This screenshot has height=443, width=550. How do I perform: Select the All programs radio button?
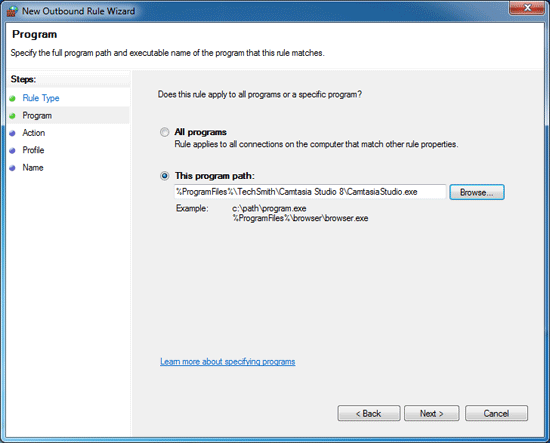pyautogui.click(x=164, y=132)
